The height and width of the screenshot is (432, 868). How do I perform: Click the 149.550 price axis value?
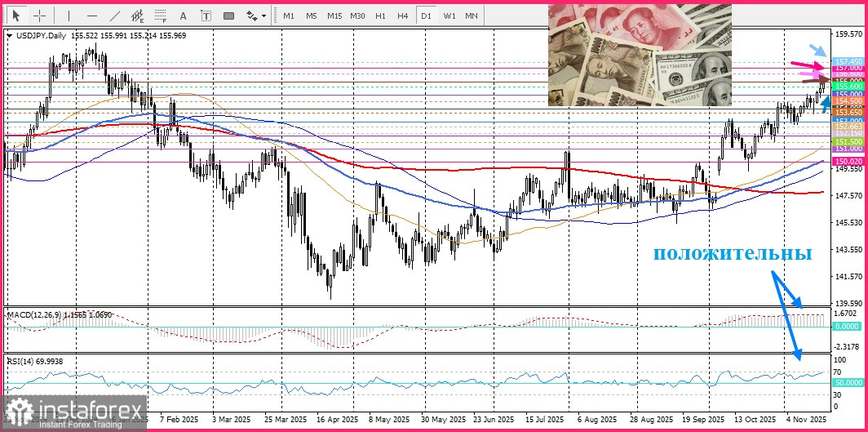848,168
